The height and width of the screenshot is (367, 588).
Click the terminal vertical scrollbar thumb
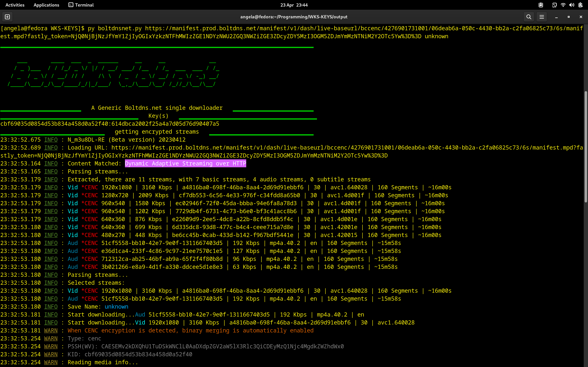[x=586, y=147]
